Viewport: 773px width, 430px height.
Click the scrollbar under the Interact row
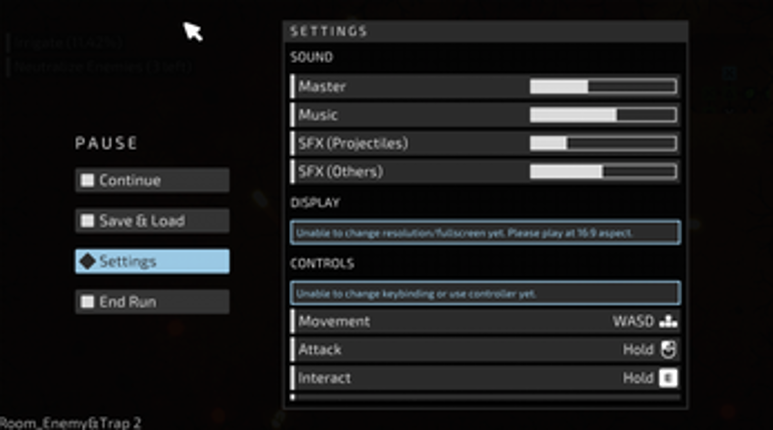point(485,397)
